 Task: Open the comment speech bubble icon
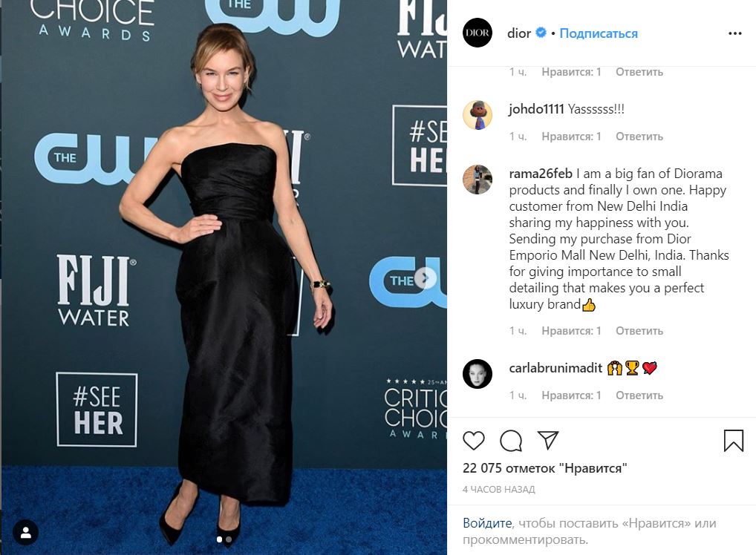511,440
